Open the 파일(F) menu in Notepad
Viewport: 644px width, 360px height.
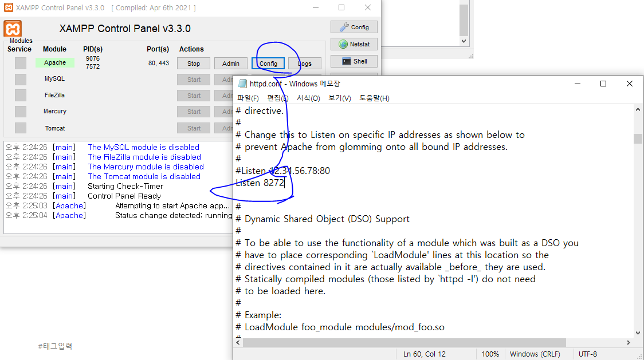pos(248,98)
